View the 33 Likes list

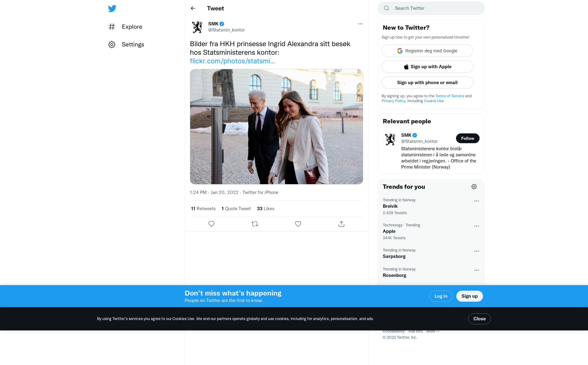(x=266, y=209)
